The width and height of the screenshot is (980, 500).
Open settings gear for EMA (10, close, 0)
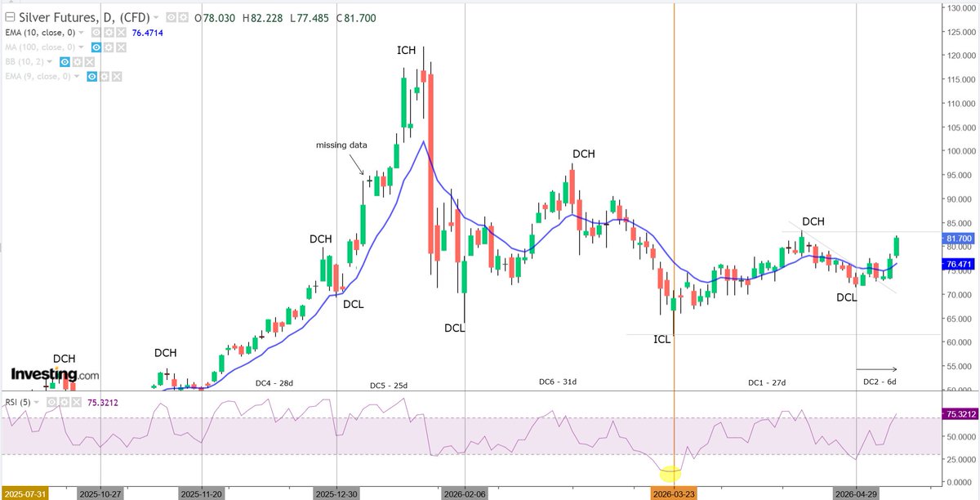[109, 33]
